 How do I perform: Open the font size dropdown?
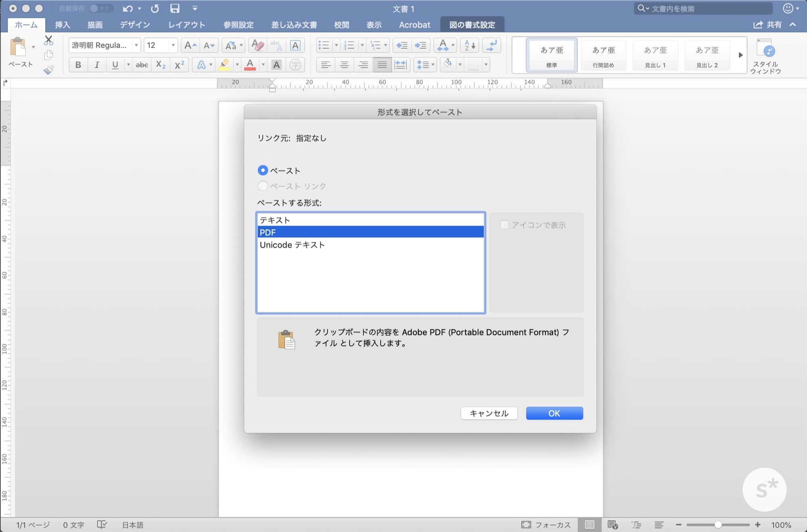pyautogui.click(x=173, y=45)
